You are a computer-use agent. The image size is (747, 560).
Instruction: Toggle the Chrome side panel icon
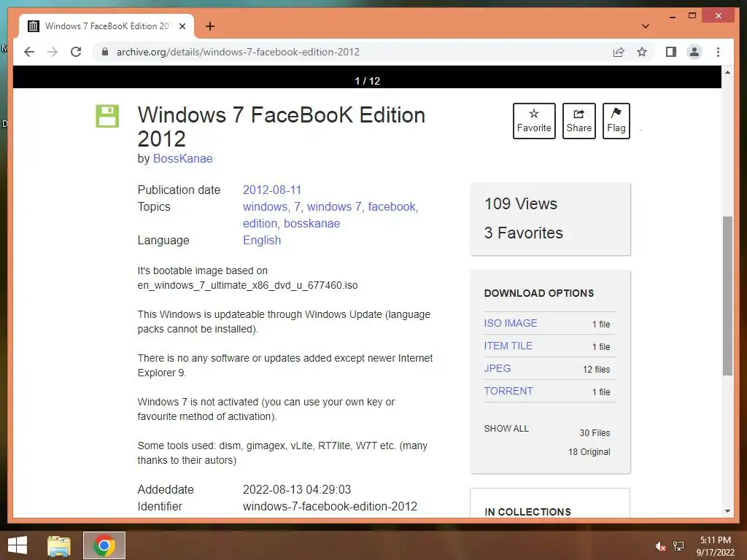[671, 52]
